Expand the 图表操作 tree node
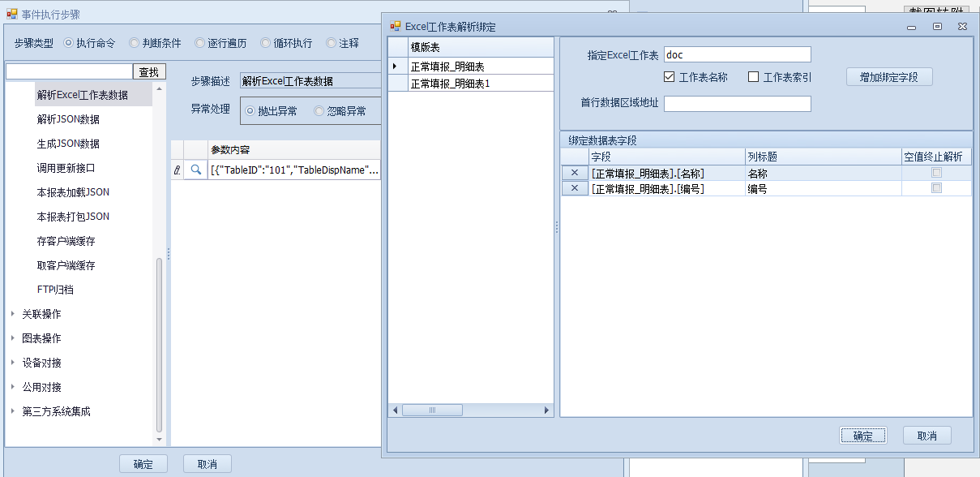Screen dimensions: 980x477 [13, 338]
